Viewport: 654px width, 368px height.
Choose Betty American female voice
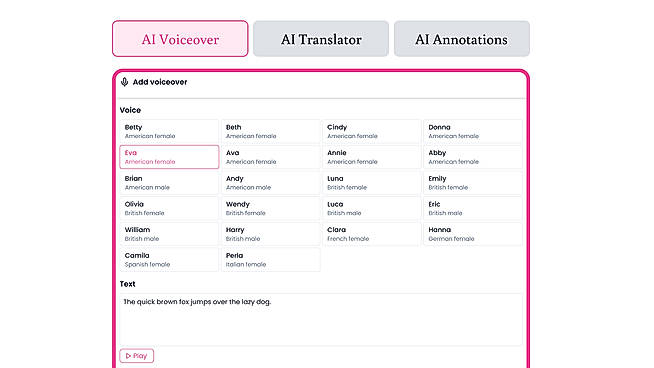tap(169, 131)
